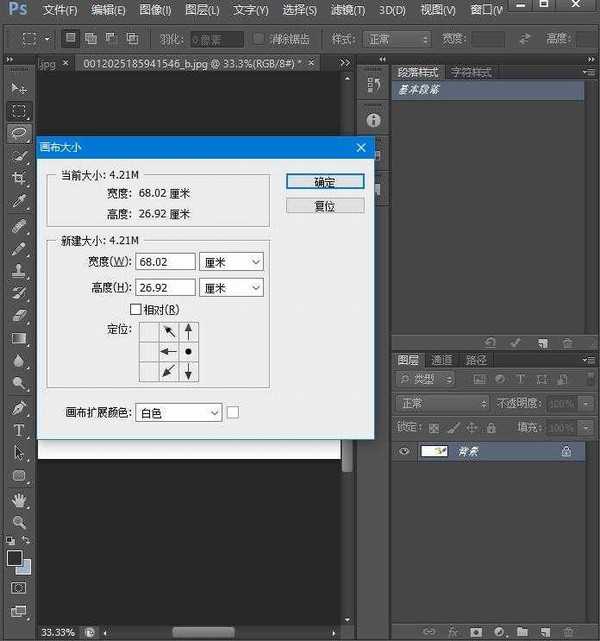Open the width unit 厘米 dropdown

click(x=231, y=262)
